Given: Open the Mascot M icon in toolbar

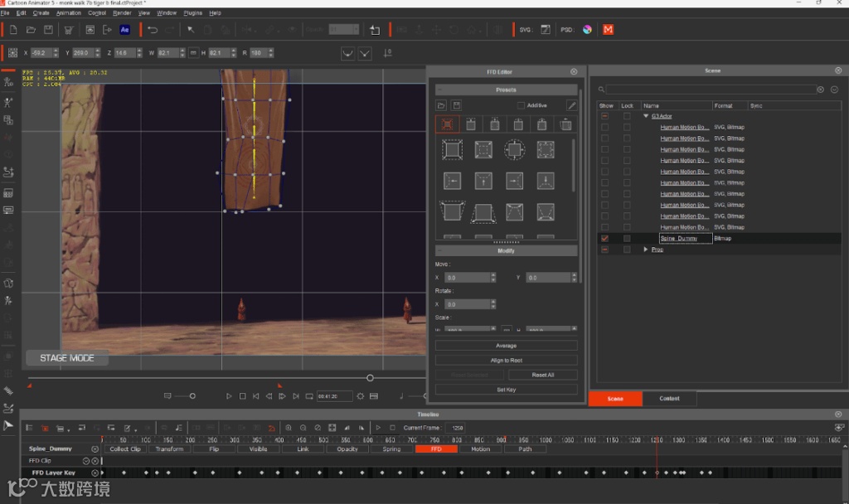Looking at the screenshot, I should pos(609,30).
